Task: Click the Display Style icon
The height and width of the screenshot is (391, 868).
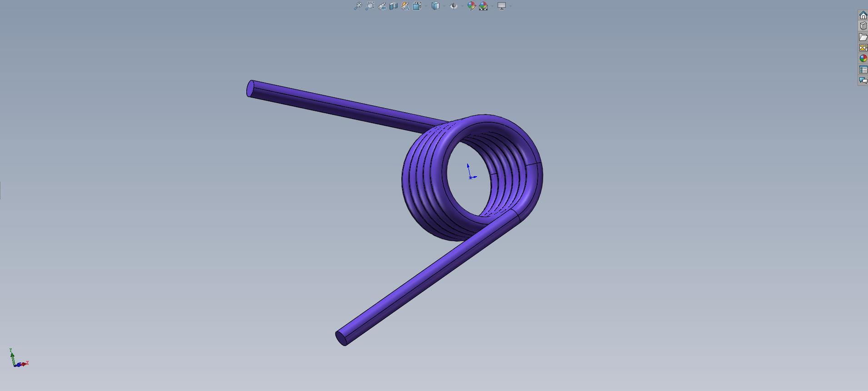Action: [x=435, y=6]
